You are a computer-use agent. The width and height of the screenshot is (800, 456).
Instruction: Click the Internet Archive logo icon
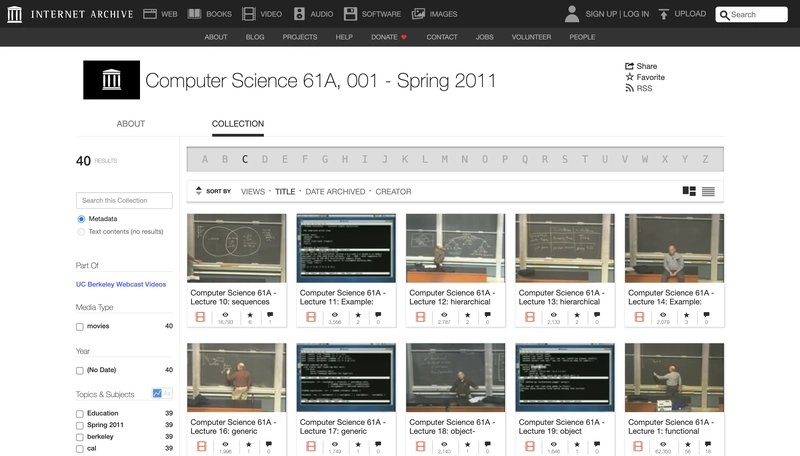[x=14, y=14]
